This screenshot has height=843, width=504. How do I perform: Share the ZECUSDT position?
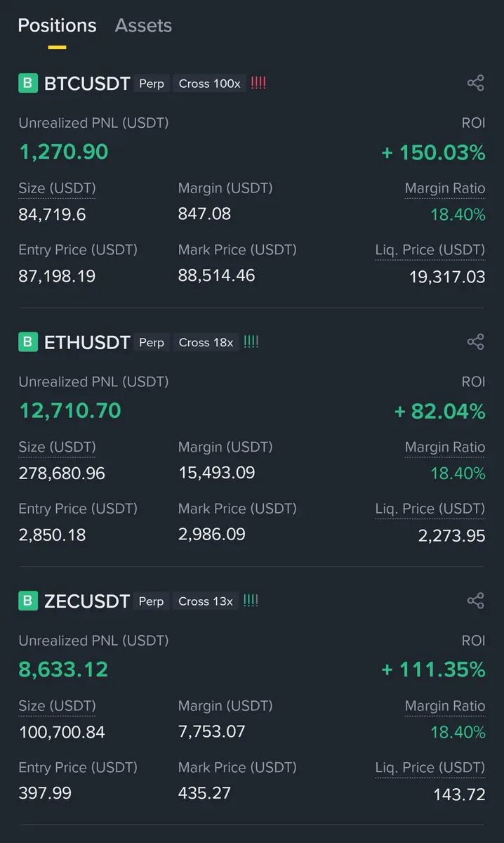tap(475, 601)
